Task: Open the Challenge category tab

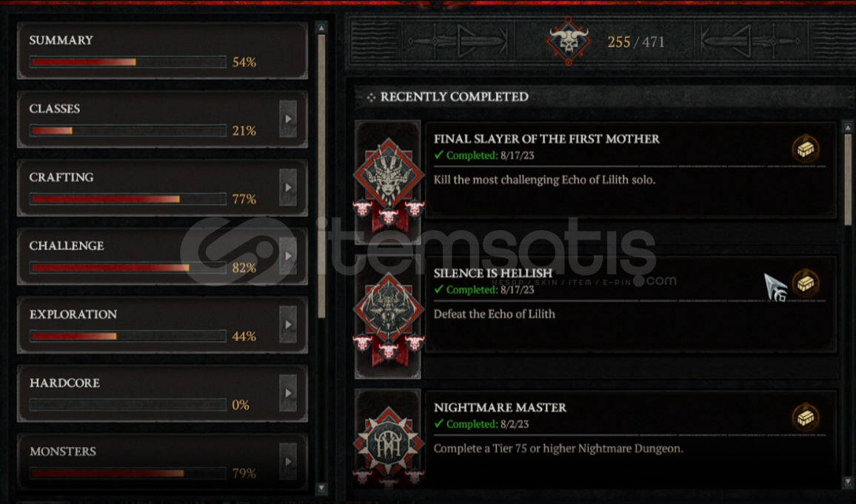Action: [162, 256]
